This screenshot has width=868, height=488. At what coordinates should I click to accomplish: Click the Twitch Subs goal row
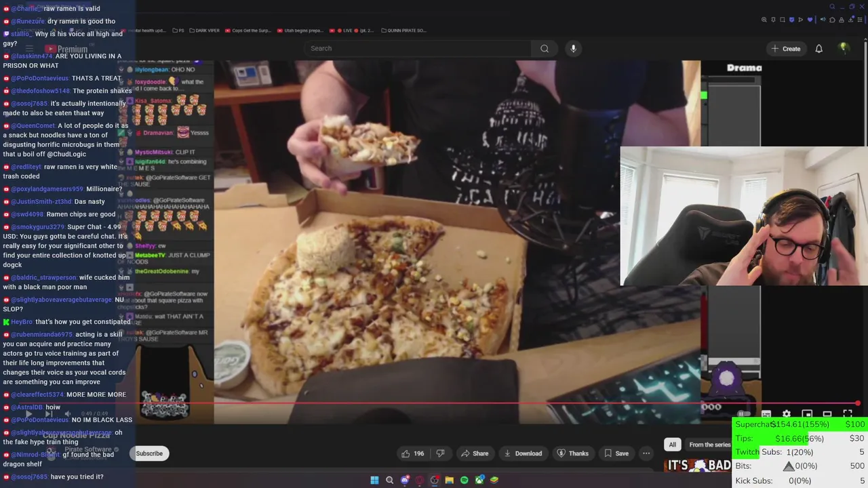pyautogui.click(x=800, y=452)
